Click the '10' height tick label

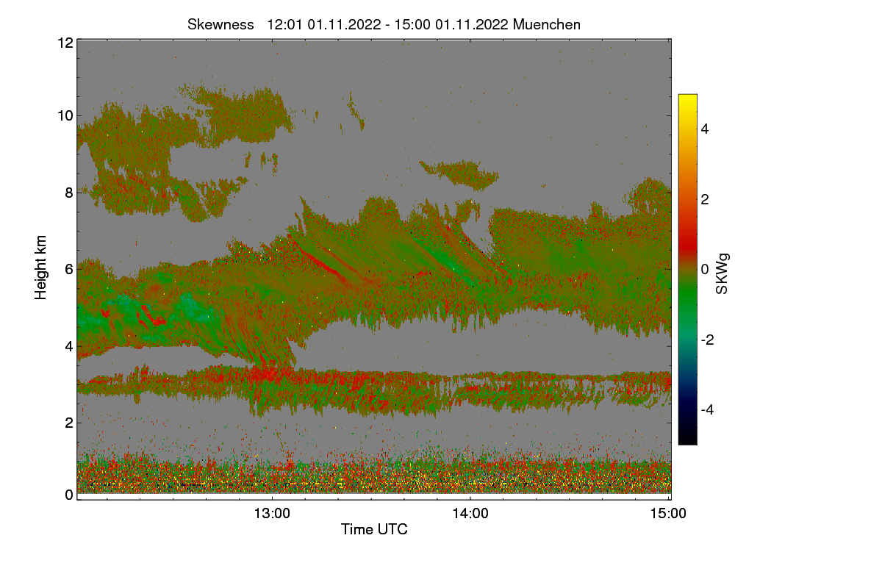click(64, 115)
